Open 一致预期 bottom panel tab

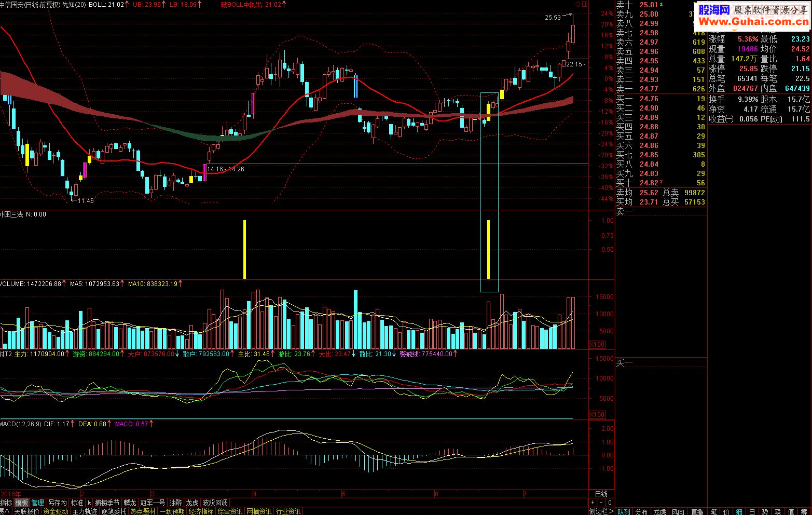tap(172, 511)
